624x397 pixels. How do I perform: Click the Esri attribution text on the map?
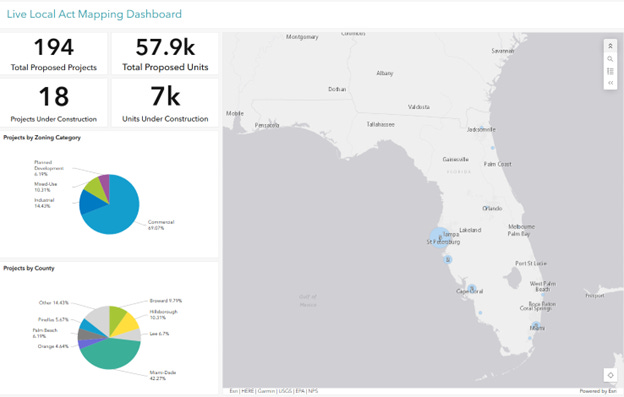[273, 391]
